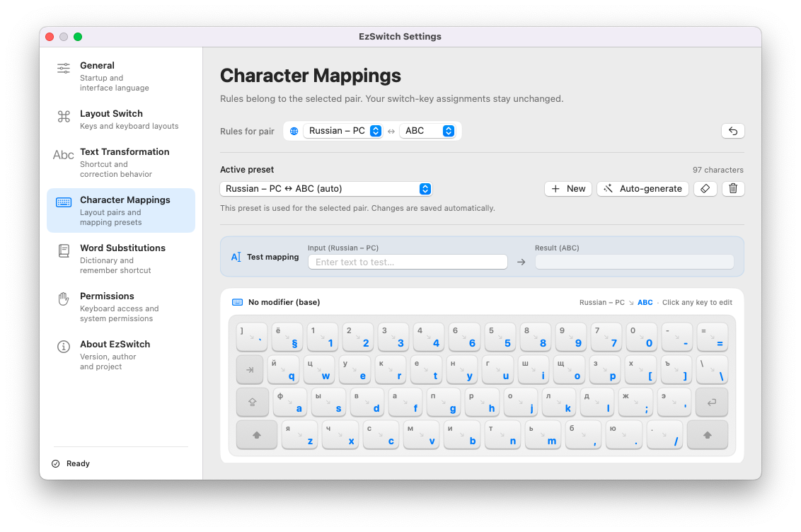Viewport: 801px width, 532px height.
Task: Click the Auto-generate button
Action: point(642,188)
